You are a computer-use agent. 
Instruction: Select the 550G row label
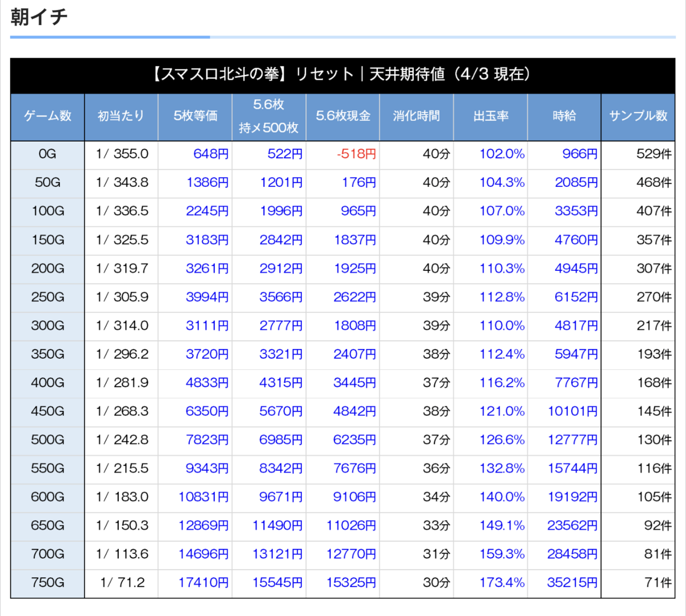pos(47,469)
